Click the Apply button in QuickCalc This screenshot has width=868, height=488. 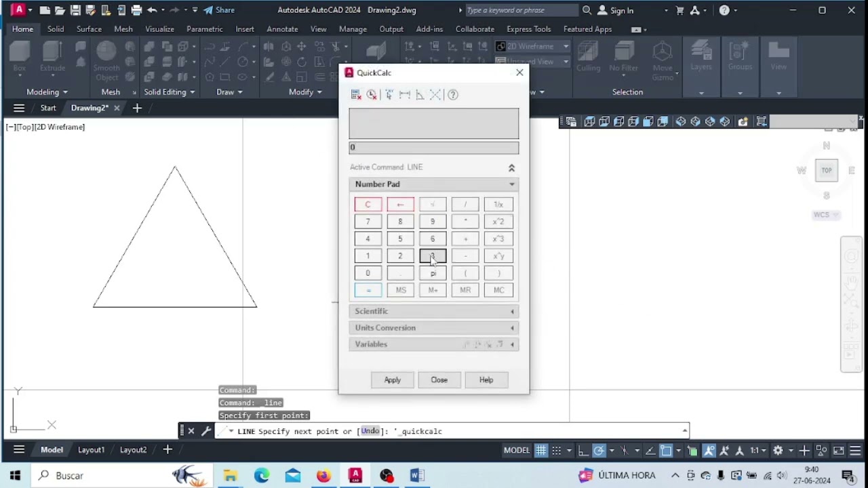point(393,380)
